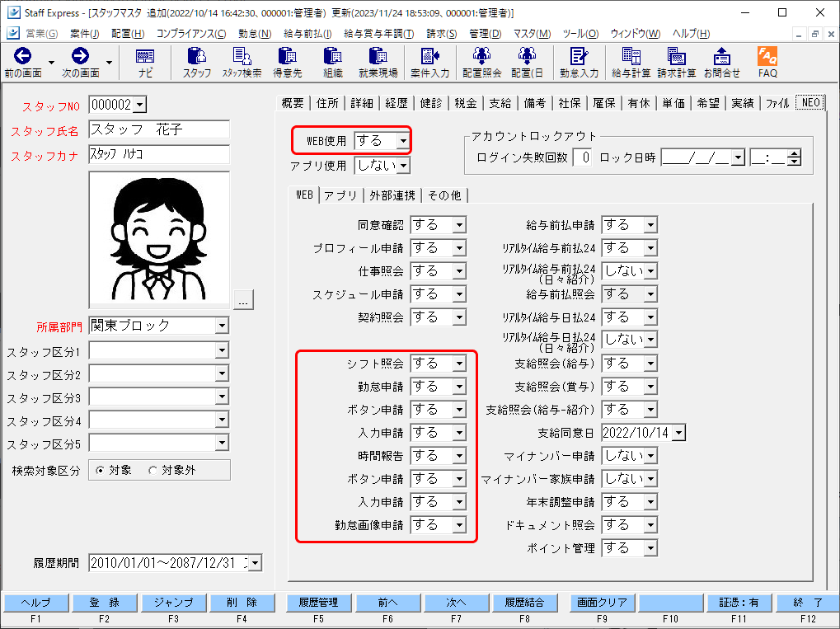Screen dimensions: 840x629
Task: Click the スタッフカナ input field
Action: pyautogui.click(x=159, y=154)
